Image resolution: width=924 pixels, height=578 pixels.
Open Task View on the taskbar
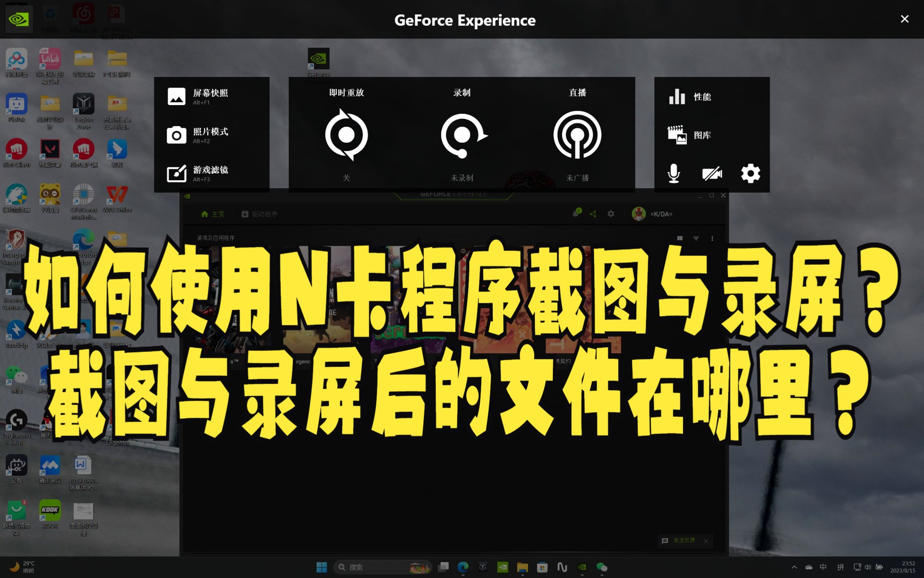coord(443,567)
